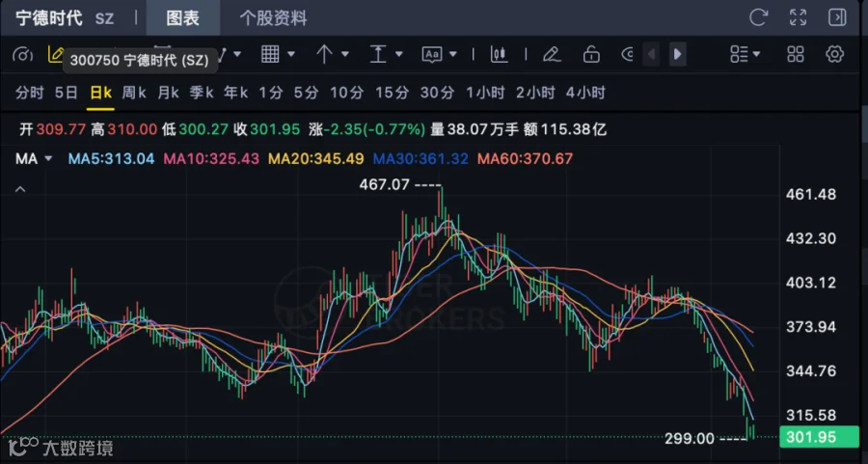
Task: Click the 量38.07万手 volume value
Action: pyautogui.click(x=475, y=130)
